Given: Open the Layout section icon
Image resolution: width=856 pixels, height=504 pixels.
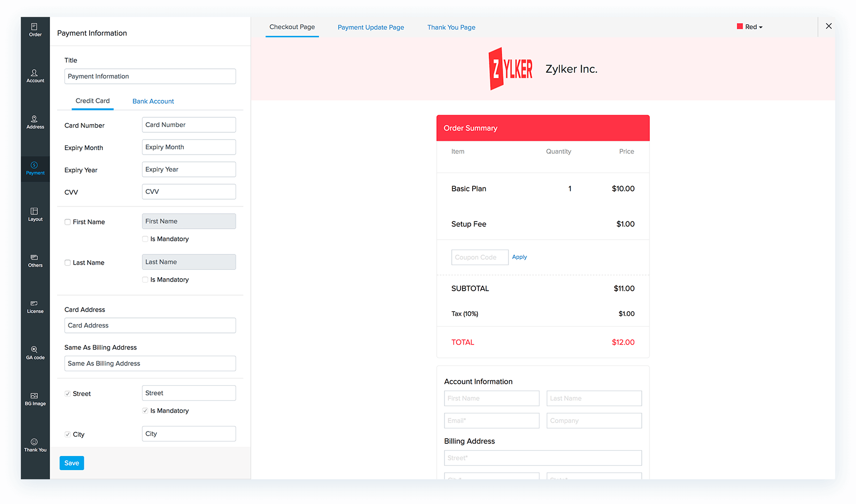Looking at the screenshot, I should 35,214.
